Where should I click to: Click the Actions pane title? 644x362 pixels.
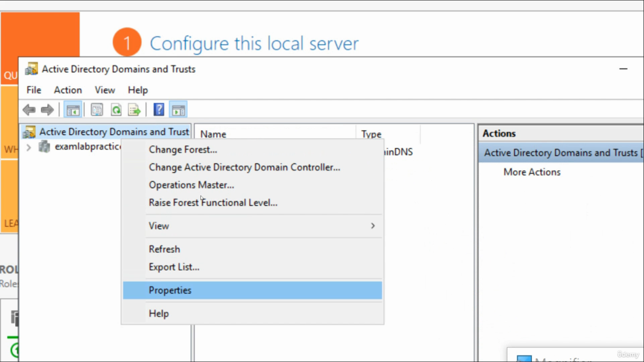[x=499, y=133]
